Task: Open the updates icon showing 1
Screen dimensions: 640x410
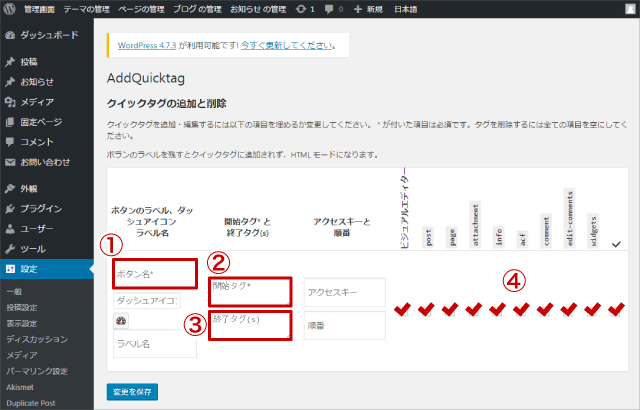Action: point(305,9)
